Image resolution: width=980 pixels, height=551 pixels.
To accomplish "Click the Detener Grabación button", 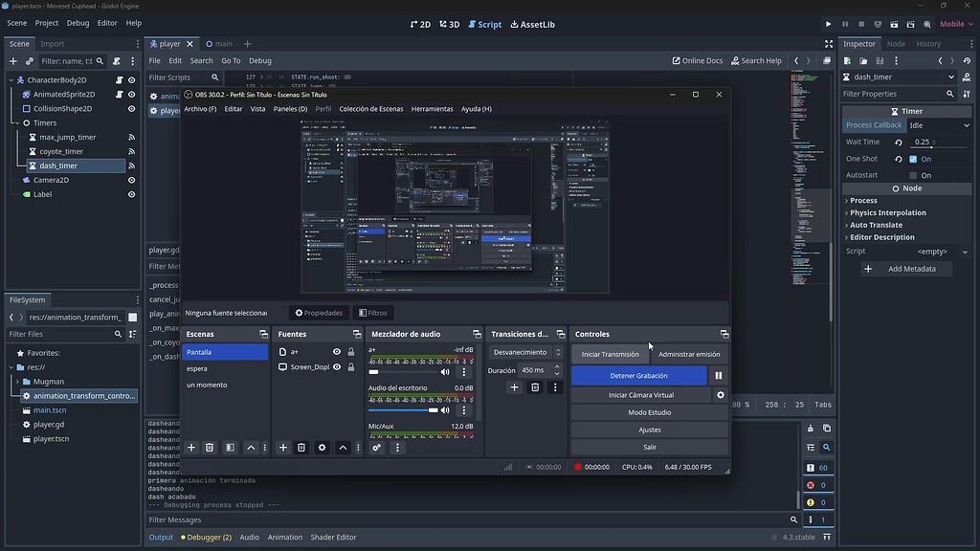I will 638,374.
